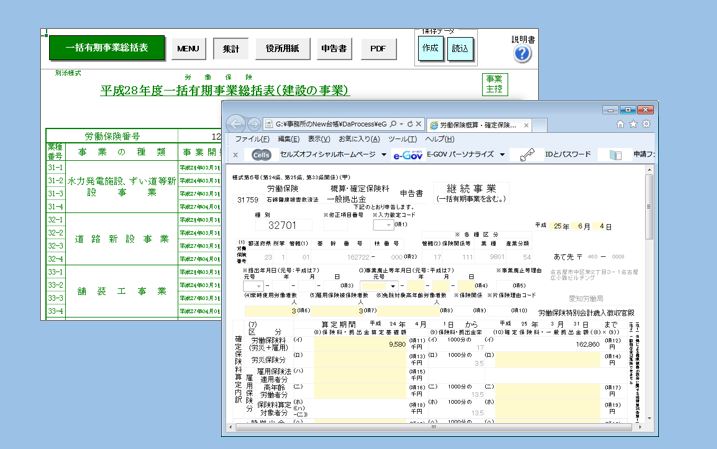This screenshot has height=449, width=717.
Task: Click the blue help question mark icon
Action: click(523, 55)
